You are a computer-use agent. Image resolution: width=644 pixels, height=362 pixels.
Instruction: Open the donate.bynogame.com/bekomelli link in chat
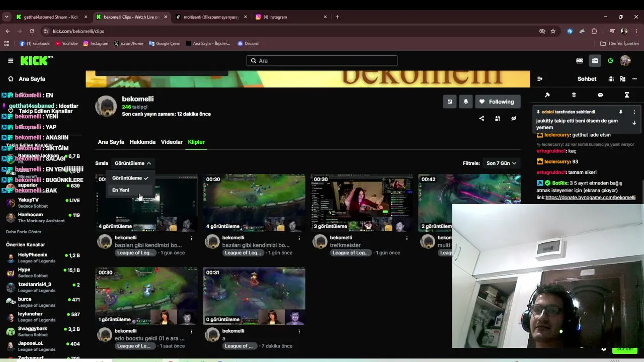click(x=590, y=198)
